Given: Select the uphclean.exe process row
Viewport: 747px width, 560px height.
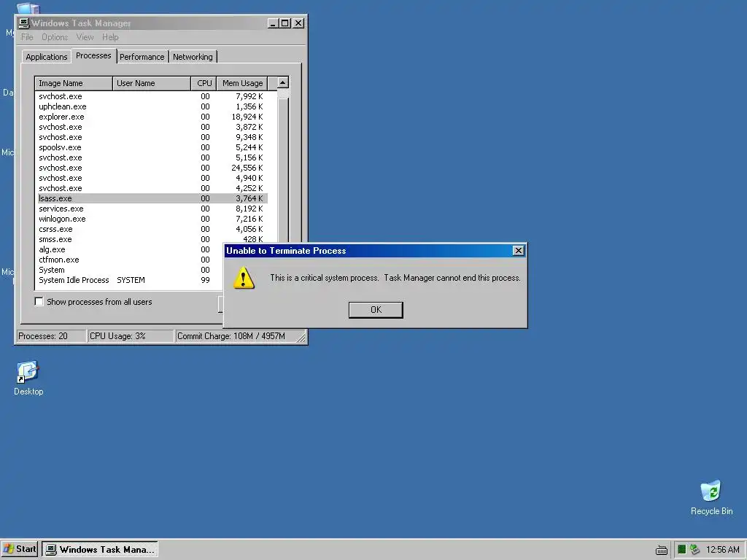Looking at the screenshot, I should 152,106.
